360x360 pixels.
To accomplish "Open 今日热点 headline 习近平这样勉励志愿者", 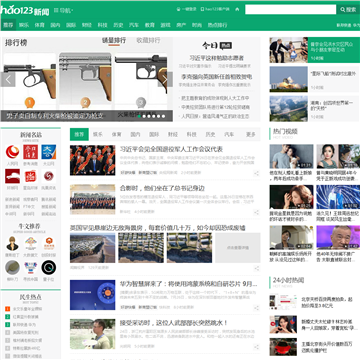I will point(217,58).
